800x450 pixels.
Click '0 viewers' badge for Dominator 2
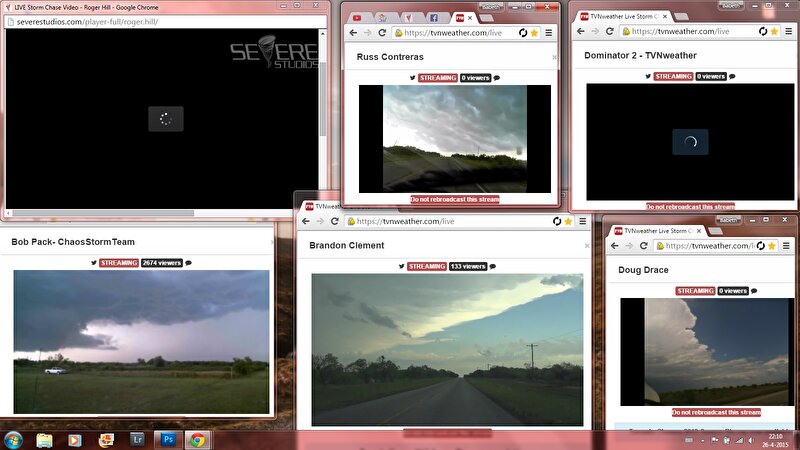(x=711, y=77)
